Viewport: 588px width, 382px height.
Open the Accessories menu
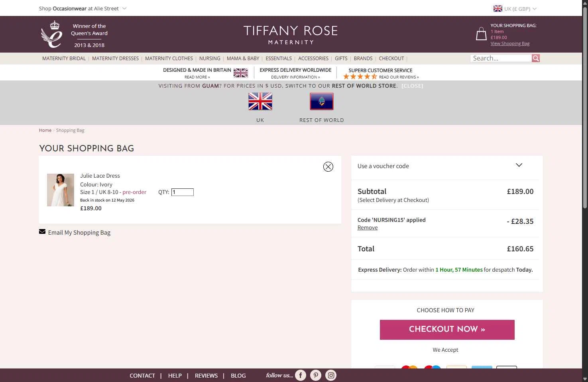point(313,58)
